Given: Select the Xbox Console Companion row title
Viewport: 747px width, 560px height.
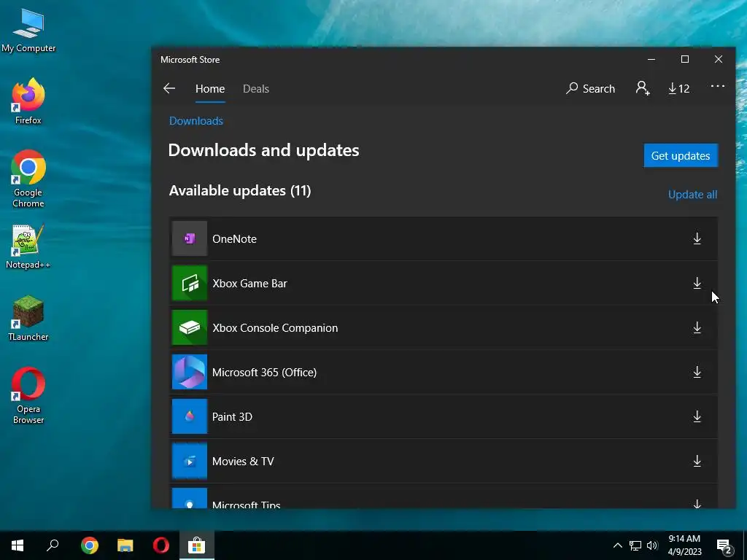Looking at the screenshot, I should [x=275, y=328].
